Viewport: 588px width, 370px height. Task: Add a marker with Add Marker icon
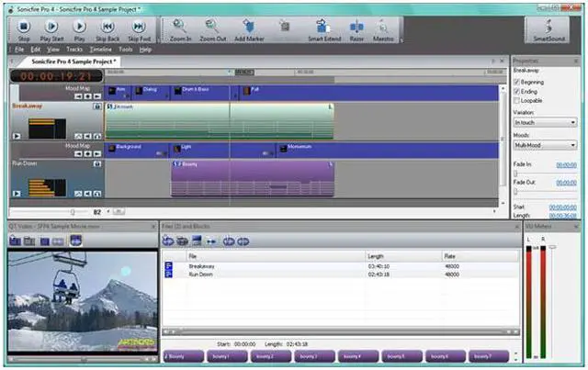251,27
